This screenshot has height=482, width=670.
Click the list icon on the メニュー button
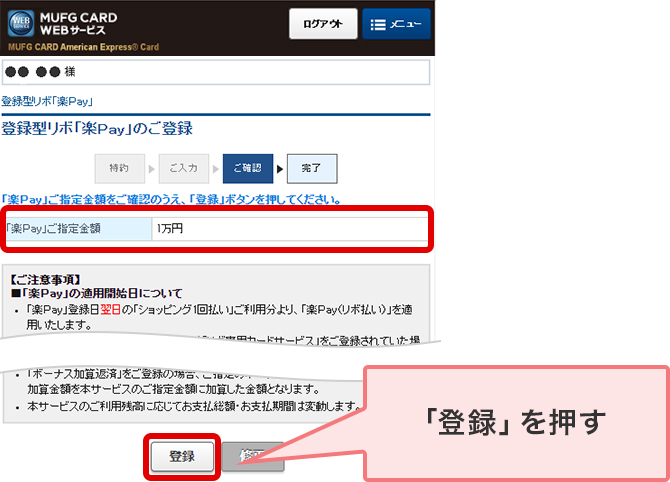378,24
